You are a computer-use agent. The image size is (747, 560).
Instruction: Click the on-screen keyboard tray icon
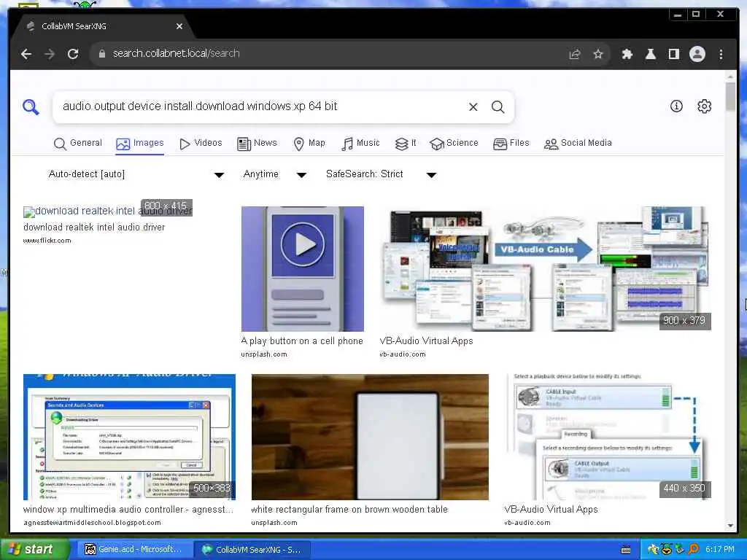626,550
